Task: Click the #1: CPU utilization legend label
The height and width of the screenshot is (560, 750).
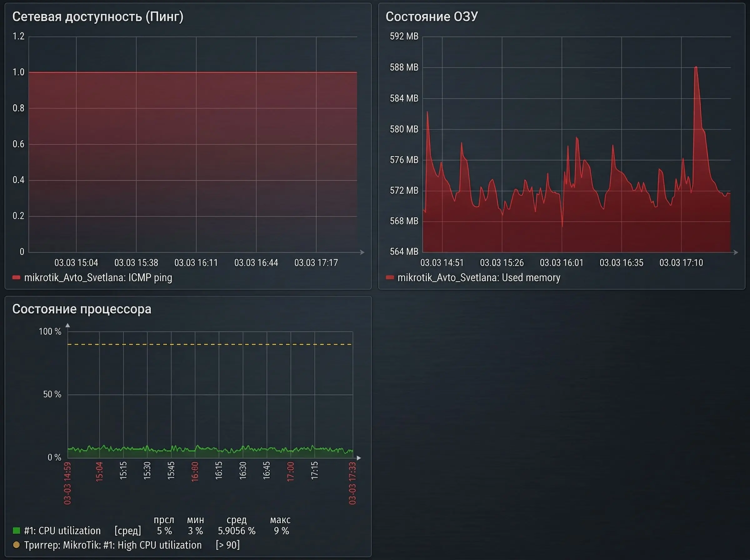Action: pos(62,531)
